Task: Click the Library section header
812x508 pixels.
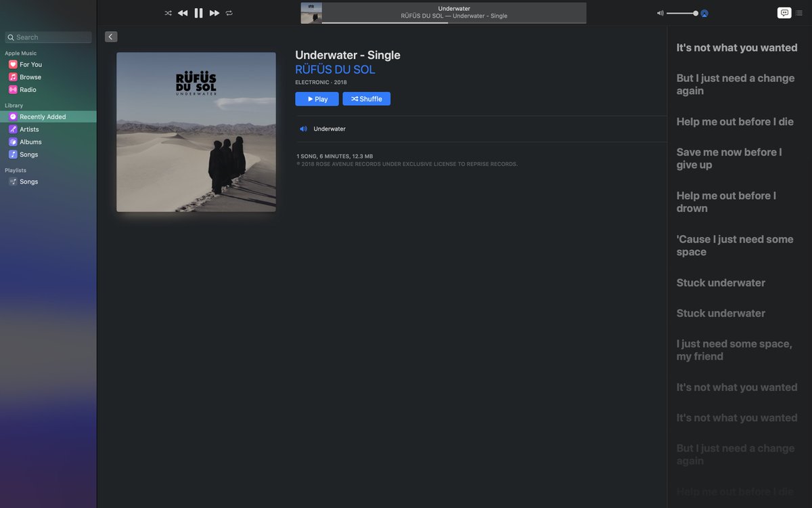Action: pos(14,106)
